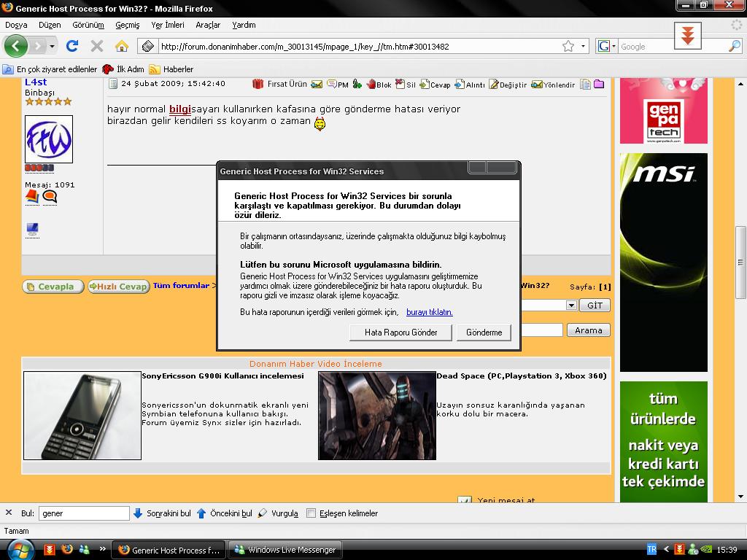Click the bilgi underlined keyword link
This screenshot has height=560, width=747.
click(180, 109)
